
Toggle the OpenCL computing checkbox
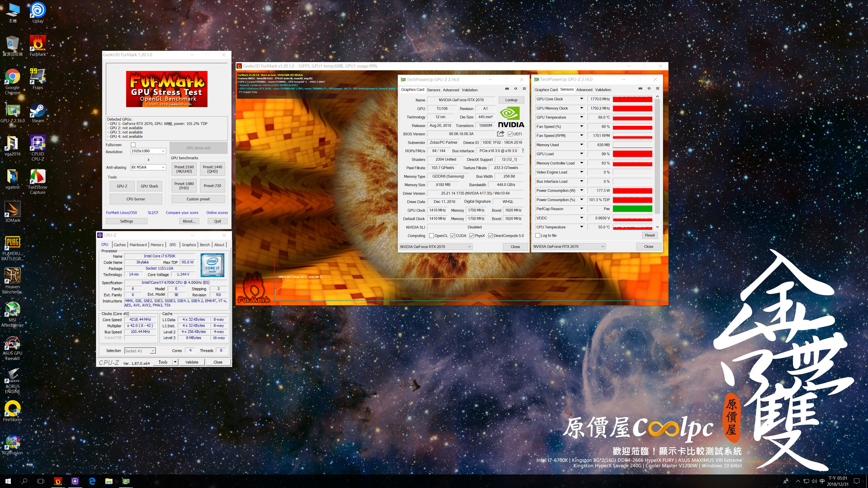(431, 236)
